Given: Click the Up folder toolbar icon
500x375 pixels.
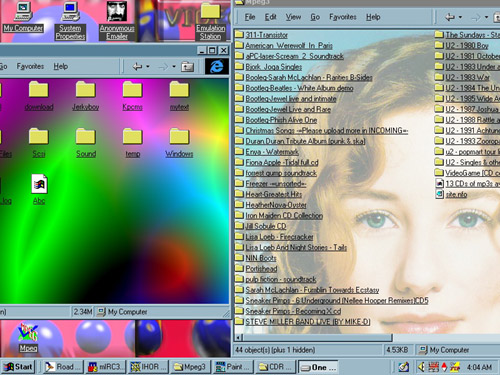Looking at the screenshot, I should click(187, 67).
